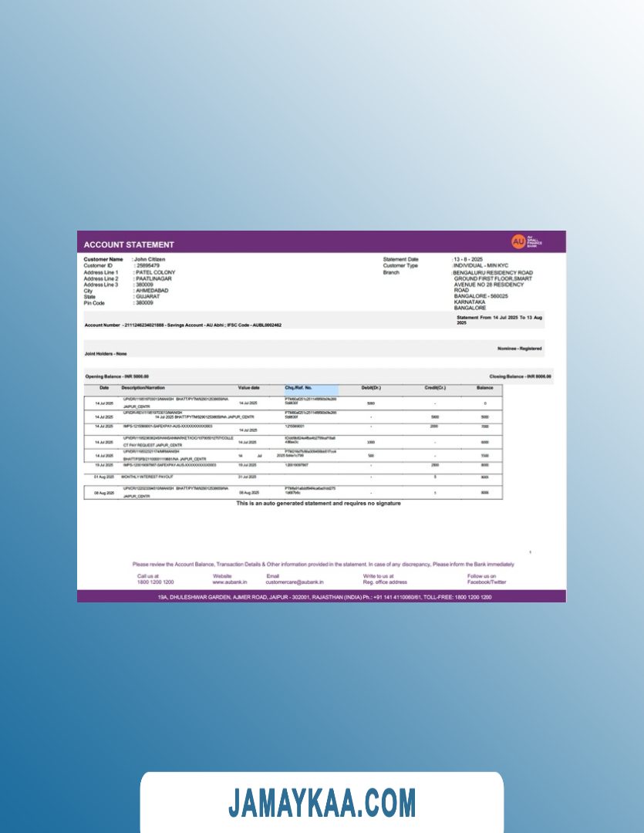The width and height of the screenshot is (644, 833).
Task: Click the Nominee - Registered text
Action: (520, 349)
